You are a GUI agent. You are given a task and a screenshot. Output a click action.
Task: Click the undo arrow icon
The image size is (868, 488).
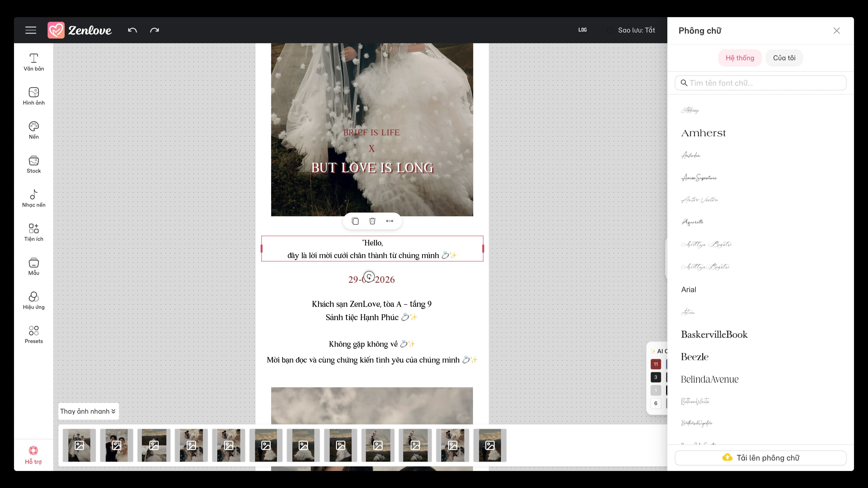point(132,30)
